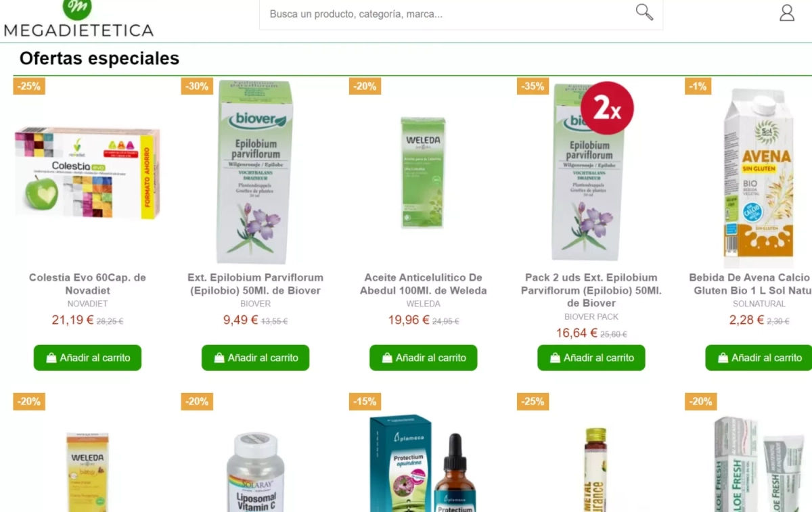Add Weleda Aceite Anticelulítico to cart
The width and height of the screenshot is (812, 512).
click(423, 358)
